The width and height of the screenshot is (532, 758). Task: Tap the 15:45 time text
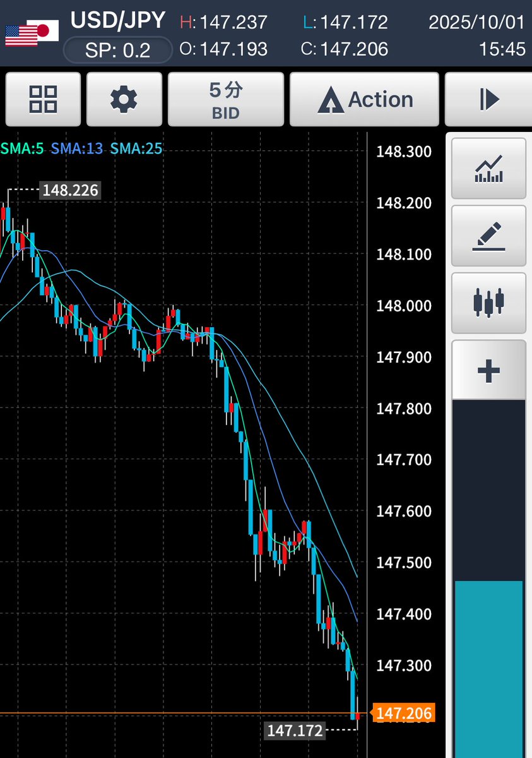pos(502,49)
